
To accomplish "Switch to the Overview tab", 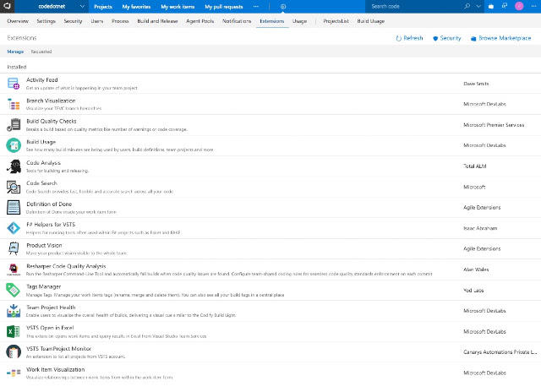I will (x=18, y=21).
